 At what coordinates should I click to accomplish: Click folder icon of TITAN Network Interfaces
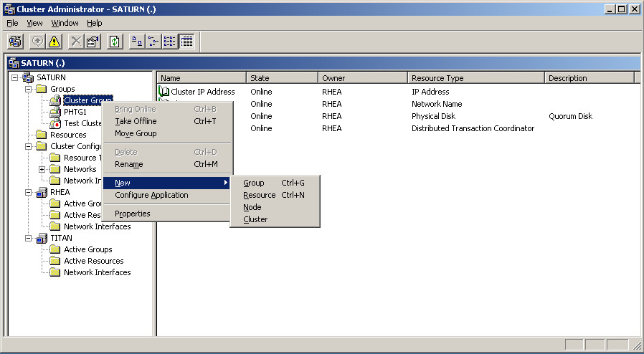tap(55, 272)
